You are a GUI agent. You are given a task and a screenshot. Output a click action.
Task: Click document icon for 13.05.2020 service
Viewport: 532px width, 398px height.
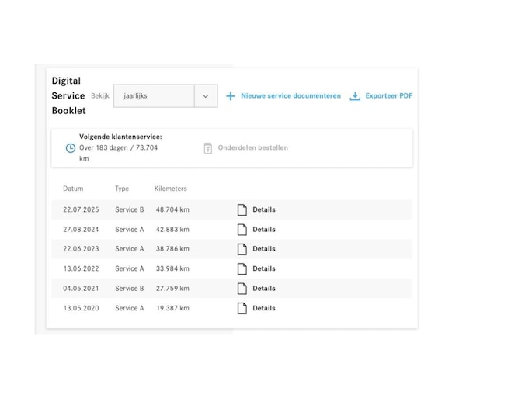pyautogui.click(x=242, y=308)
